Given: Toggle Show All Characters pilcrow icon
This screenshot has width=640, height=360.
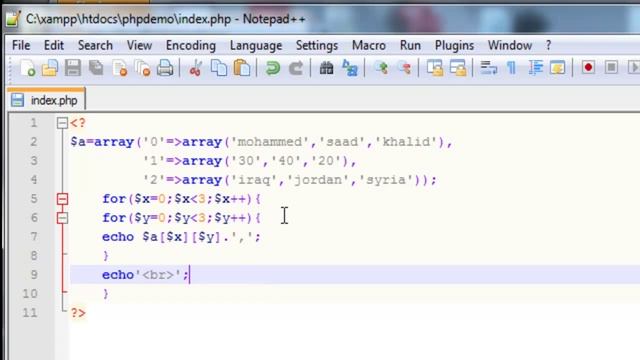Looking at the screenshot, I should click(x=512, y=68).
